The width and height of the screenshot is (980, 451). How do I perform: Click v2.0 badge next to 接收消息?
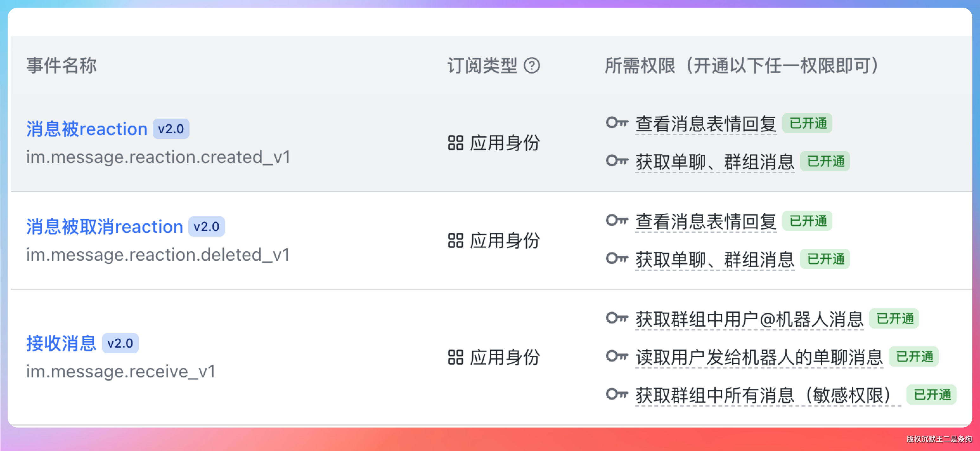[x=120, y=343]
